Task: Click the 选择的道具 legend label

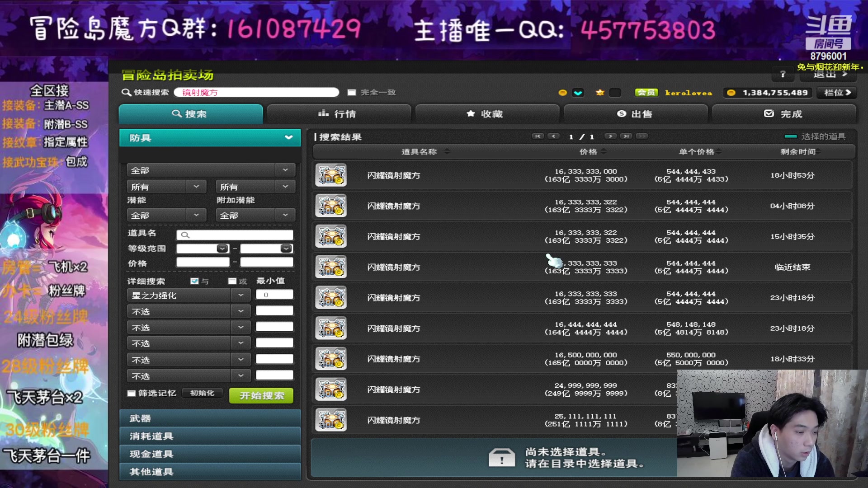Action: click(823, 136)
